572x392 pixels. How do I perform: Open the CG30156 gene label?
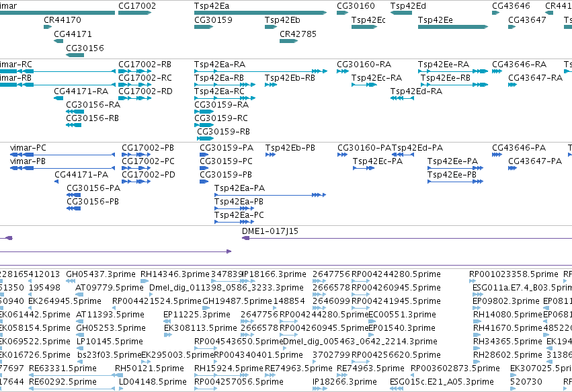pyautogui.click(x=85, y=48)
